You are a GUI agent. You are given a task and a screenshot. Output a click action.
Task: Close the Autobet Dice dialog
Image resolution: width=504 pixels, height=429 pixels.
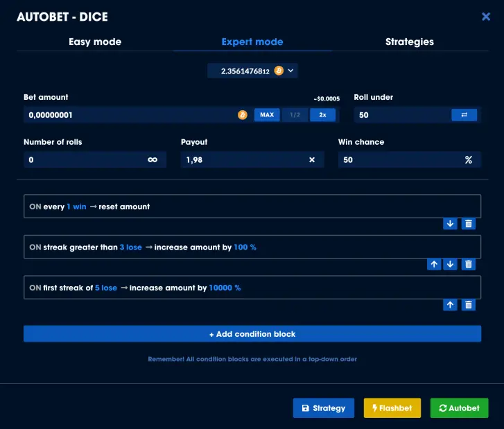[486, 17]
